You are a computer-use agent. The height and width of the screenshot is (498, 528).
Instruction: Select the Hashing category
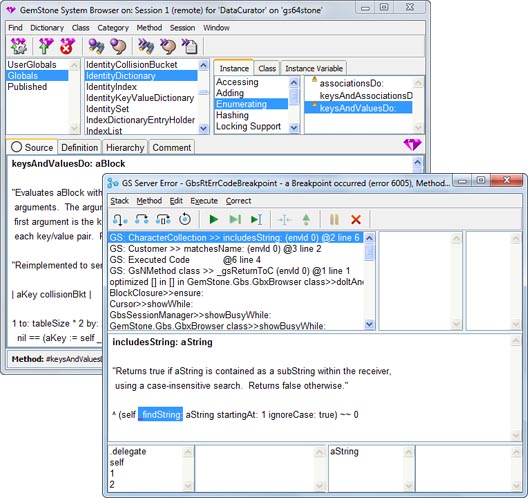coord(251,115)
